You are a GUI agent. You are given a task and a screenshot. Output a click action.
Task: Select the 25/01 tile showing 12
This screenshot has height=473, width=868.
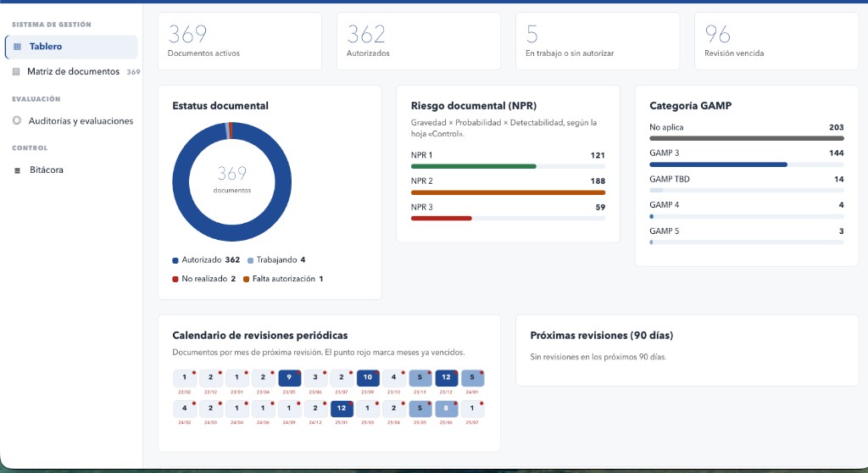point(341,409)
